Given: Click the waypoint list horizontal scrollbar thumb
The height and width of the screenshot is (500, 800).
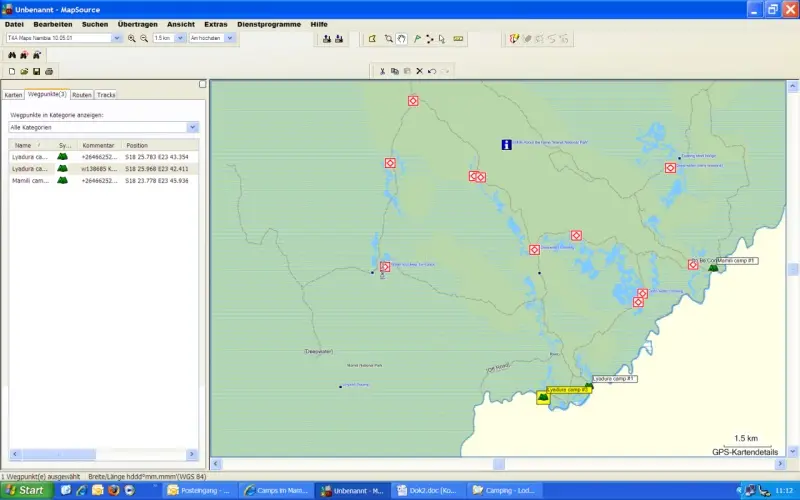Looking at the screenshot, I should pyautogui.click(x=59, y=454).
